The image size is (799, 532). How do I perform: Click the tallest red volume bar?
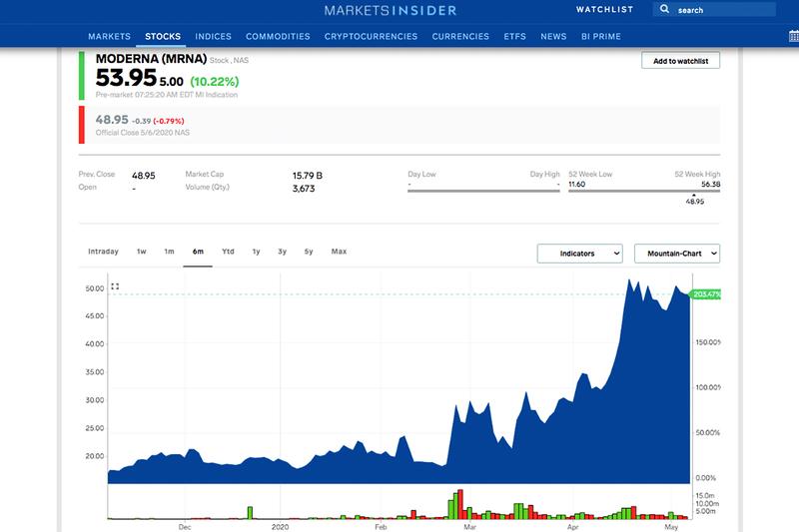[x=460, y=504]
